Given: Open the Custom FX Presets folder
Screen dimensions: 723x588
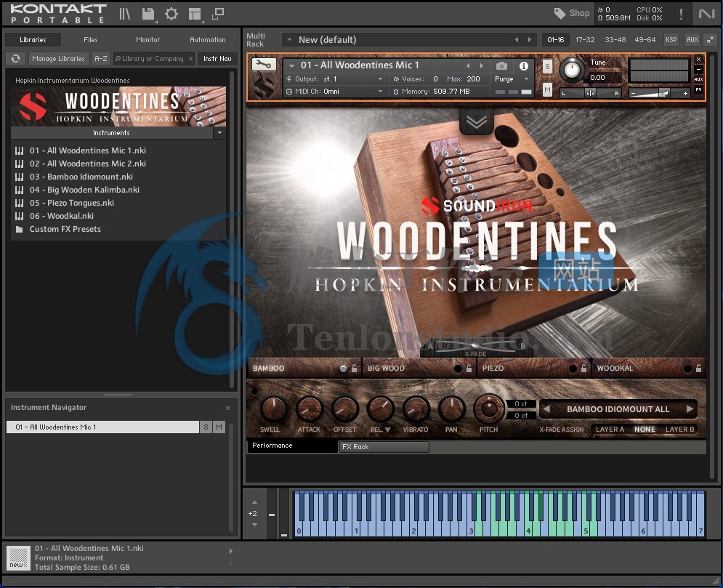Looking at the screenshot, I should tap(65, 229).
